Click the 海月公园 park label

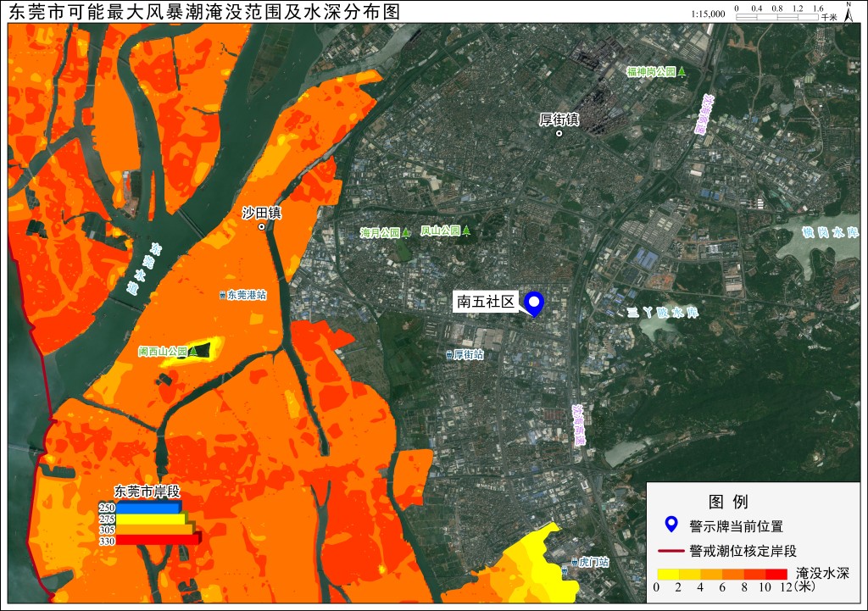(381, 233)
